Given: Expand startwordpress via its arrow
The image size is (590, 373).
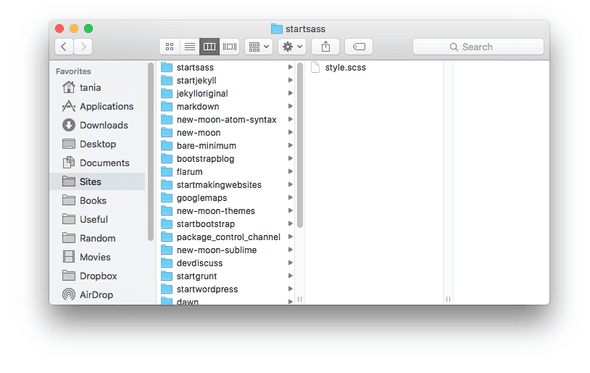Looking at the screenshot, I should click(x=290, y=289).
